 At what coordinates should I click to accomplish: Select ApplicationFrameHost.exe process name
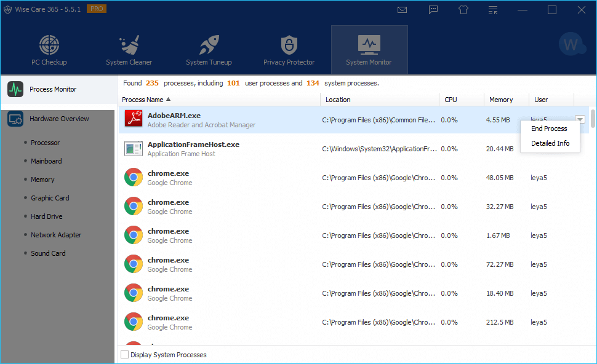pos(193,144)
